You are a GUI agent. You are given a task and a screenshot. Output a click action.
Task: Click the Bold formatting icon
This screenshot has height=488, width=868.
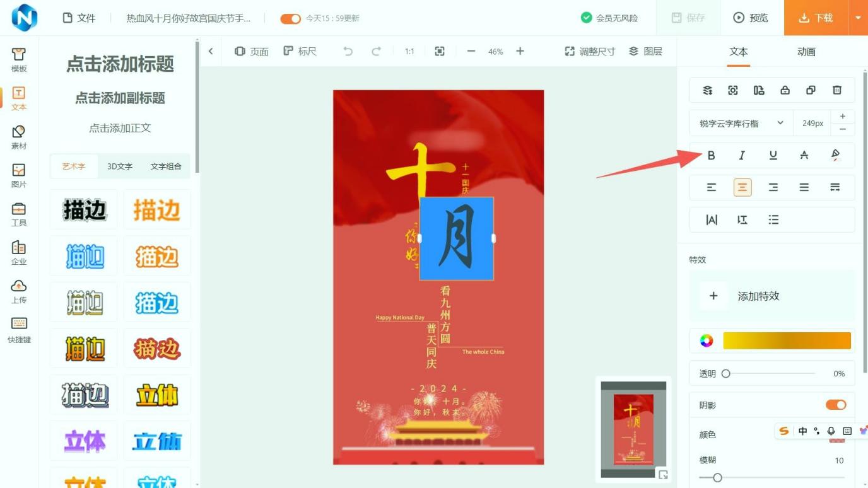pos(711,155)
